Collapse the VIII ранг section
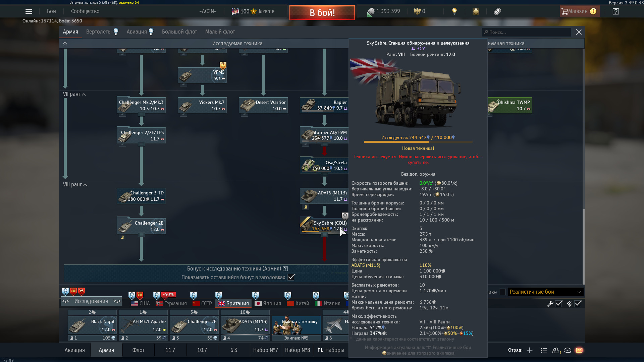Image resolution: width=644 pixels, height=362 pixels. point(85,185)
